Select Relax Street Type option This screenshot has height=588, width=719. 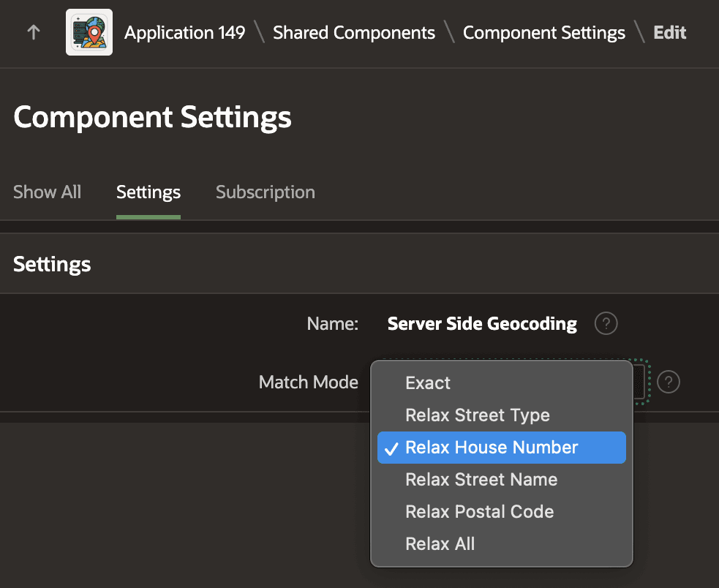502,415
